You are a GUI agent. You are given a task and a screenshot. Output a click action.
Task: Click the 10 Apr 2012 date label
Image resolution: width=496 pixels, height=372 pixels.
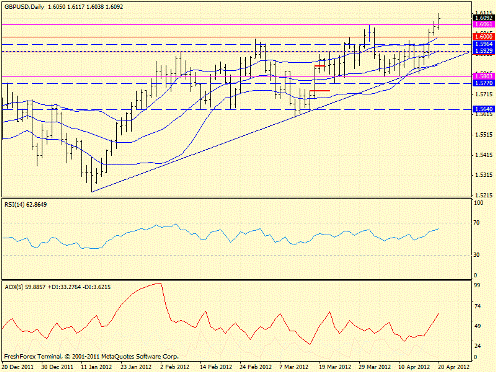point(414,367)
